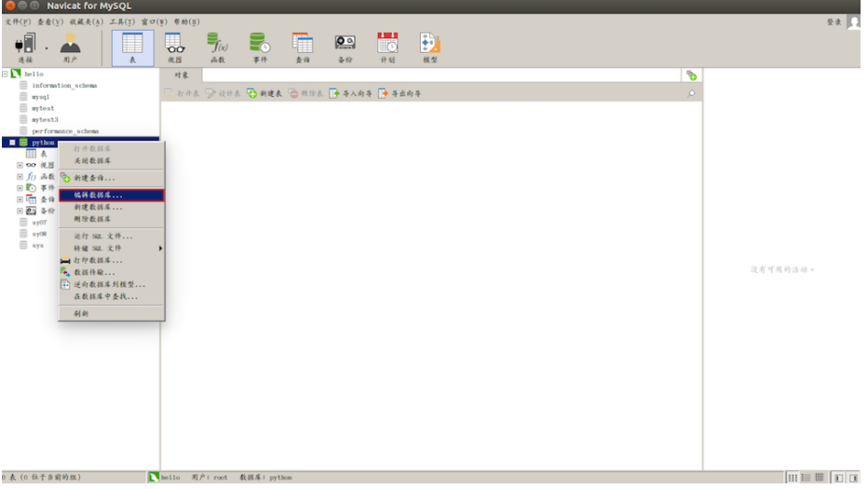
Task: Select sys database in tree
Action: (37, 245)
